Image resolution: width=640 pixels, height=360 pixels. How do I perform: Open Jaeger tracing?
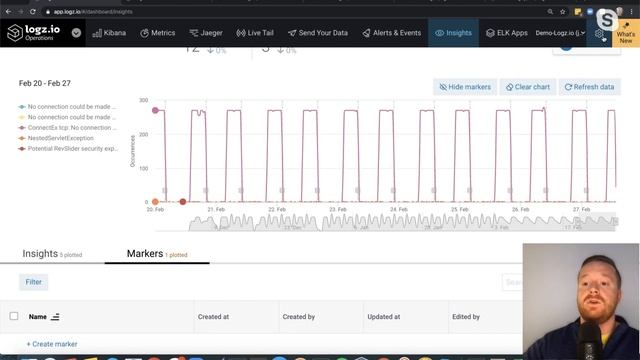coord(206,33)
